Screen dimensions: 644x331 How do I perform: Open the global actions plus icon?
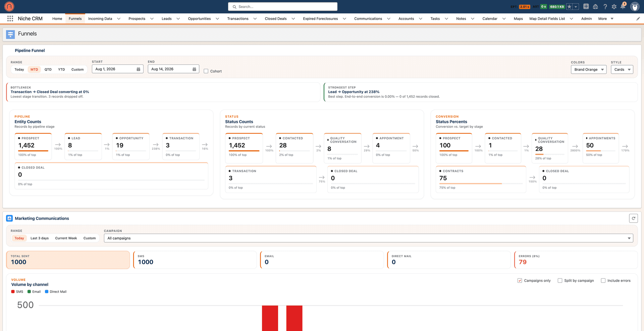click(586, 6)
